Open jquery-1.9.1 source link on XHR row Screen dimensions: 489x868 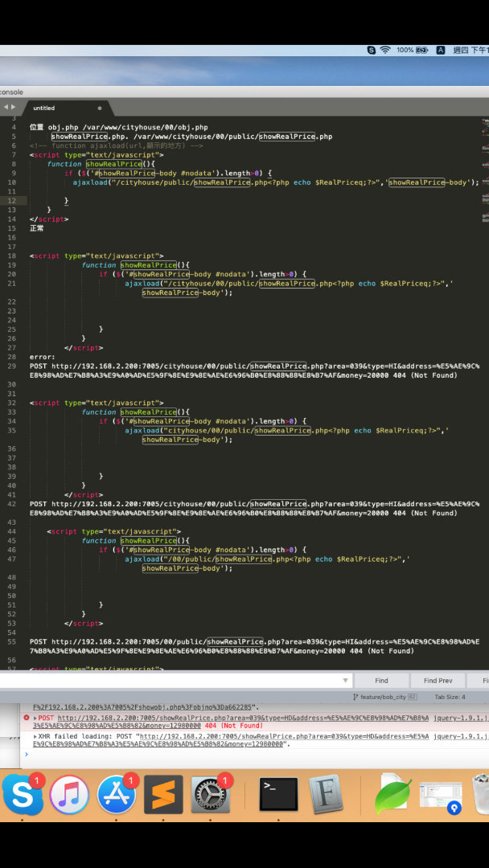(x=461, y=737)
